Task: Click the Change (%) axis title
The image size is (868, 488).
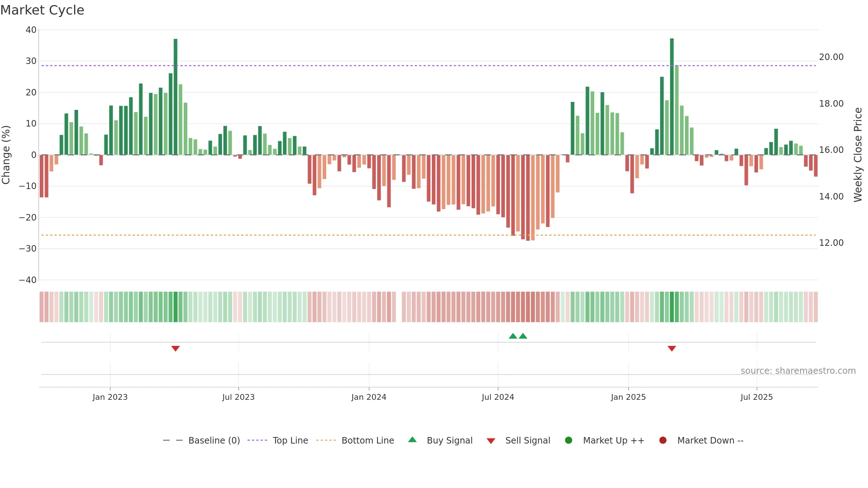Action: coord(6,155)
